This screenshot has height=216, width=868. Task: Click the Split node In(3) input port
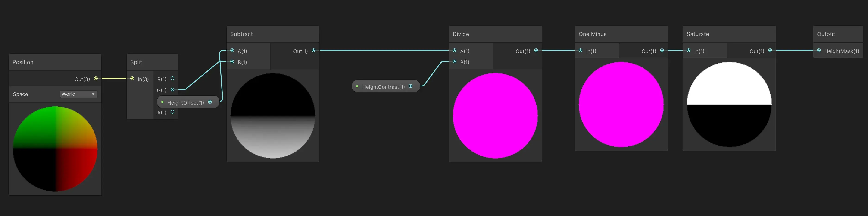(132, 79)
